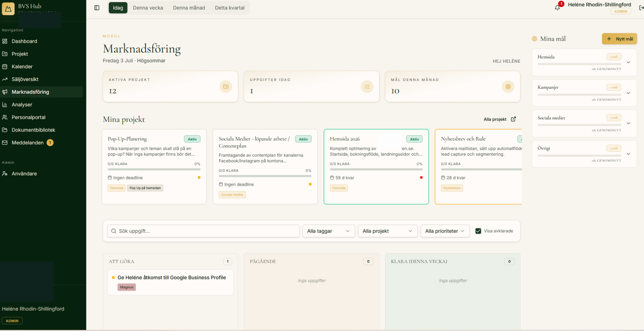Click the Nytt mål button
This screenshot has height=331, width=644.
click(619, 39)
